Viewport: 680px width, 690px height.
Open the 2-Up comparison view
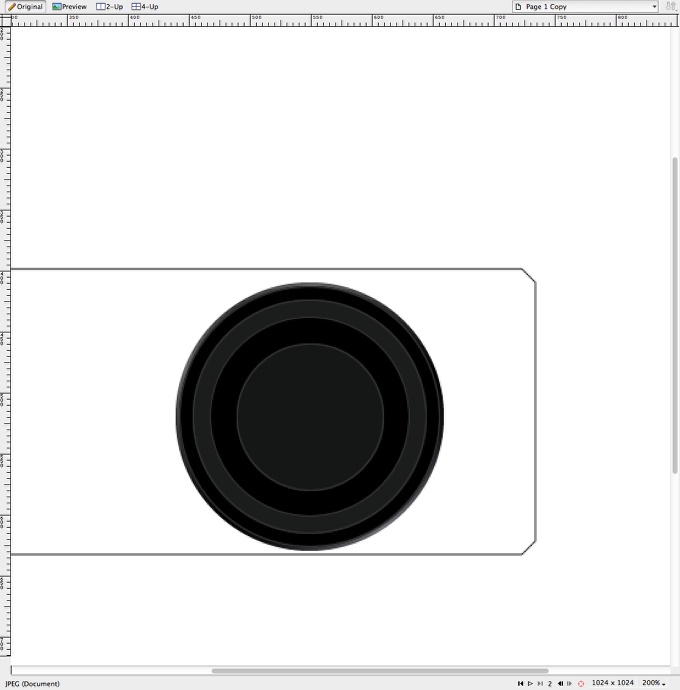(x=110, y=7)
